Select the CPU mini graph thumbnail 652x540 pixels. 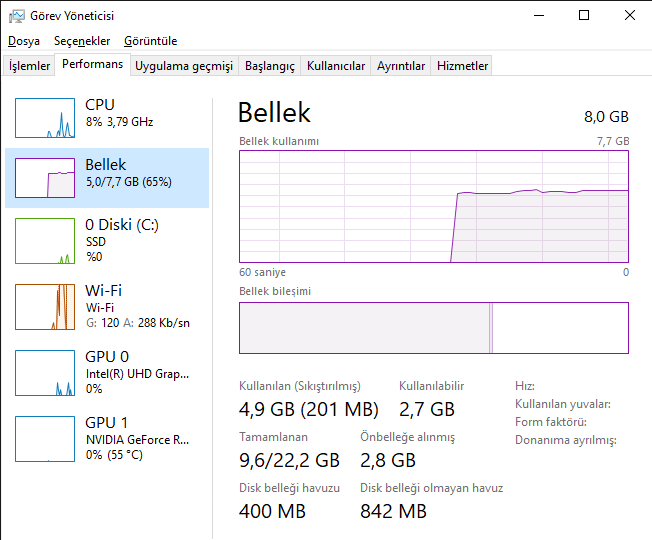pyautogui.click(x=45, y=118)
